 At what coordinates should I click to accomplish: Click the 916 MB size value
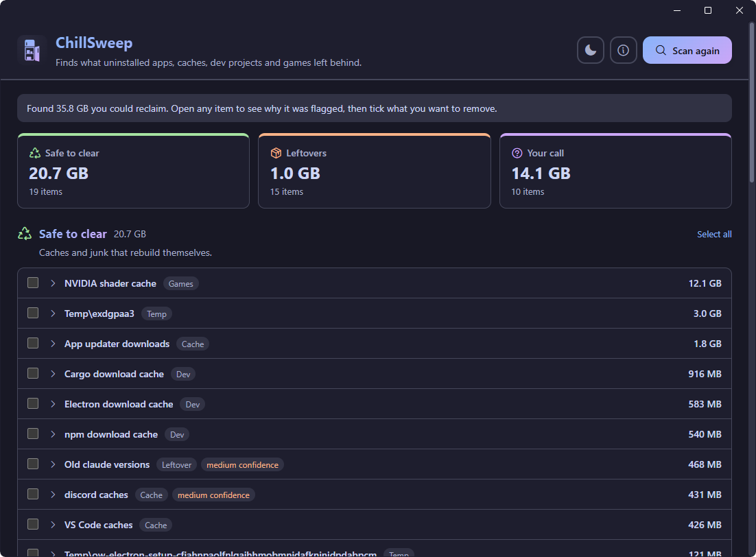[705, 374]
